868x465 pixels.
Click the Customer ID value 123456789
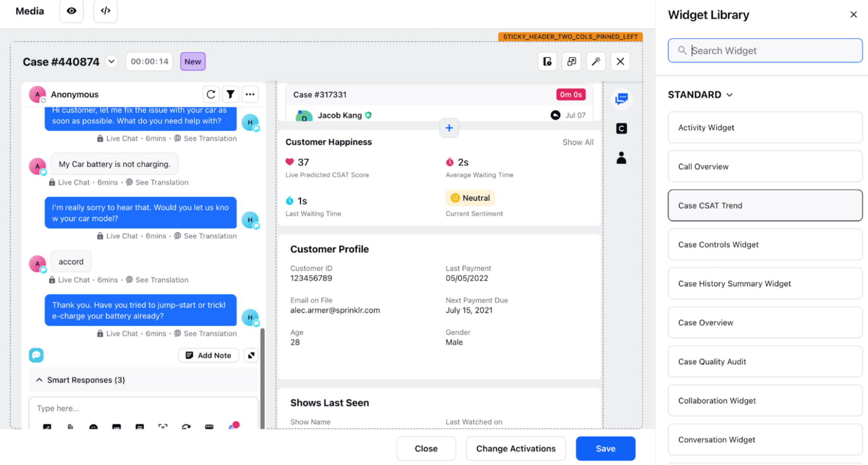click(311, 278)
